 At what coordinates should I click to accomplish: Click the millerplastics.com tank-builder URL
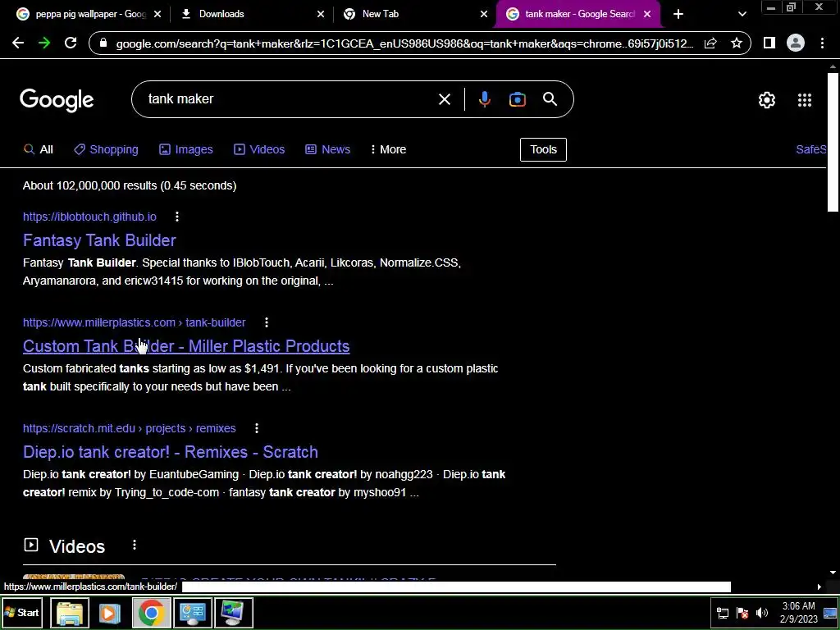click(134, 322)
